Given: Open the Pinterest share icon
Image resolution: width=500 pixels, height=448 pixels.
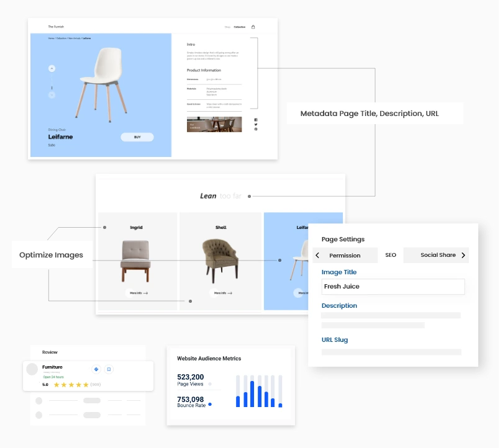Looking at the screenshot, I should [x=255, y=129].
